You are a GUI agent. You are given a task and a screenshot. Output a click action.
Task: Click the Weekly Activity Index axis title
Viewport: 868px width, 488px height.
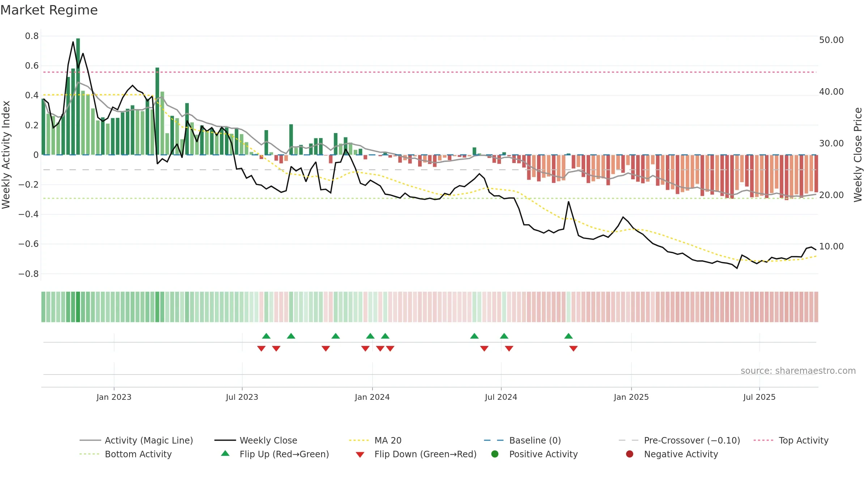pos(6,155)
